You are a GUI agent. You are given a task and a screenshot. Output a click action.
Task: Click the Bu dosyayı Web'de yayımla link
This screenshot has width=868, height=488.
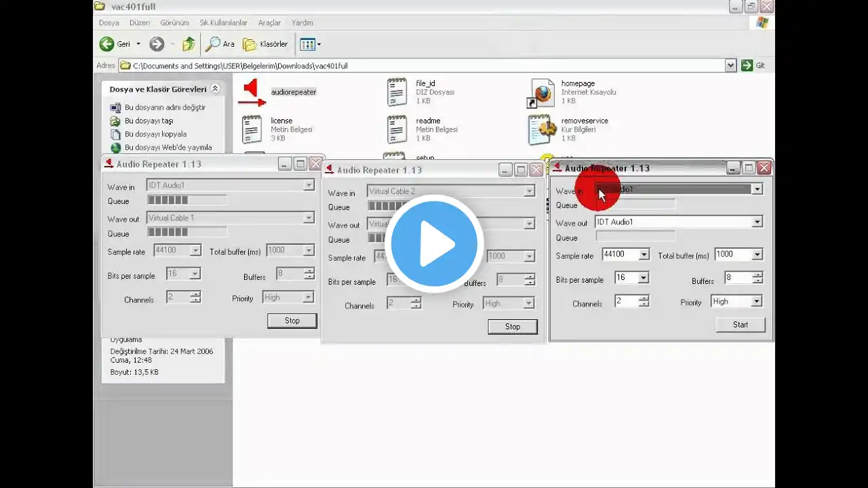click(168, 147)
